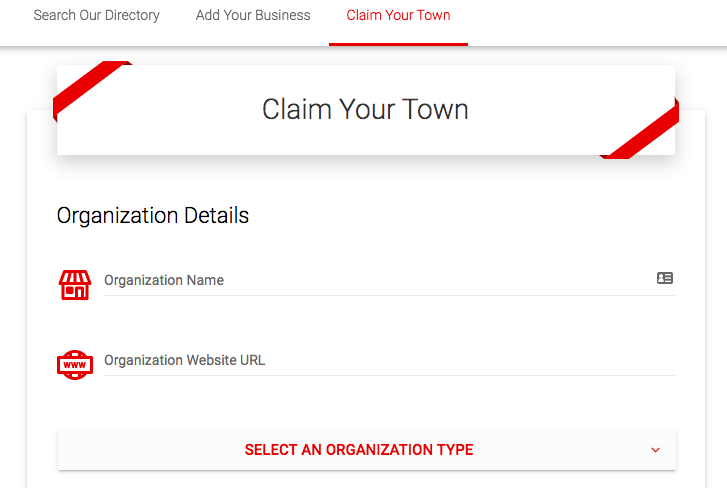Open the Select an Organization Type dropdown

(x=360, y=450)
